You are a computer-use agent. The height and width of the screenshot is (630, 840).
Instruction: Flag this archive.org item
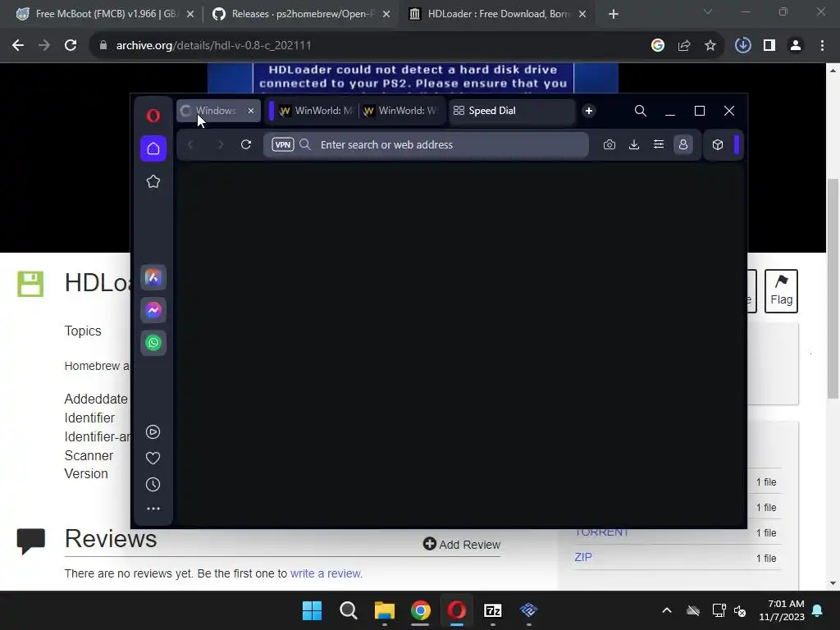coord(781,291)
